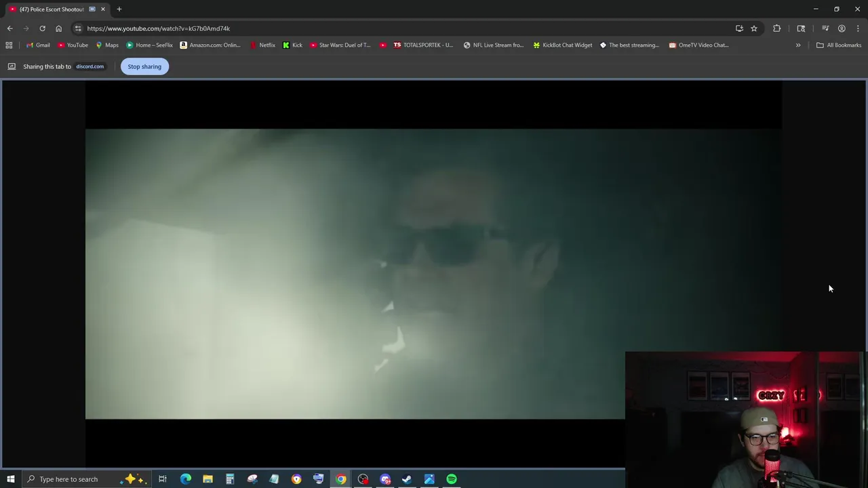The image size is (868, 488).
Task: Open the browser home page
Action: click(58, 28)
